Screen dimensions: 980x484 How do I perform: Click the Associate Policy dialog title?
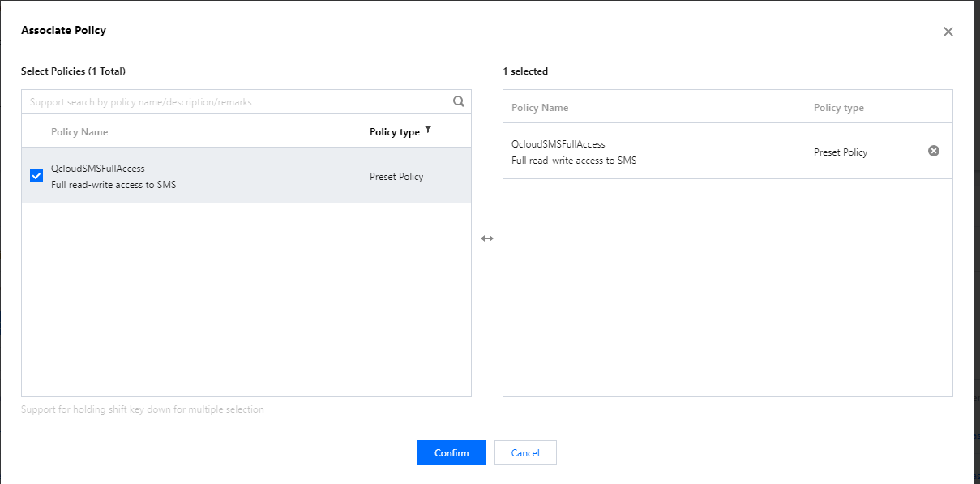(63, 31)
